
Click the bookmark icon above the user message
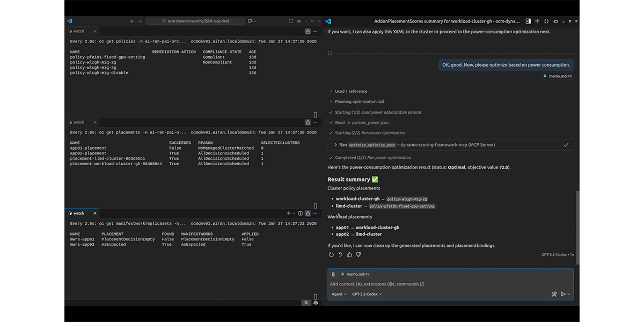click(330, 53)
